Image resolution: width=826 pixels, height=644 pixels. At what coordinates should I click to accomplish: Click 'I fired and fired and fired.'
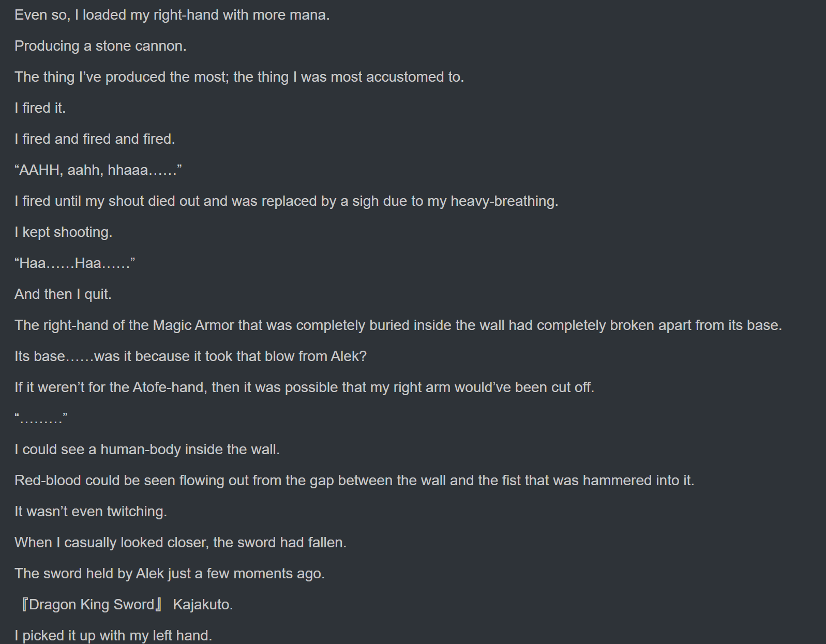point(95,139)
